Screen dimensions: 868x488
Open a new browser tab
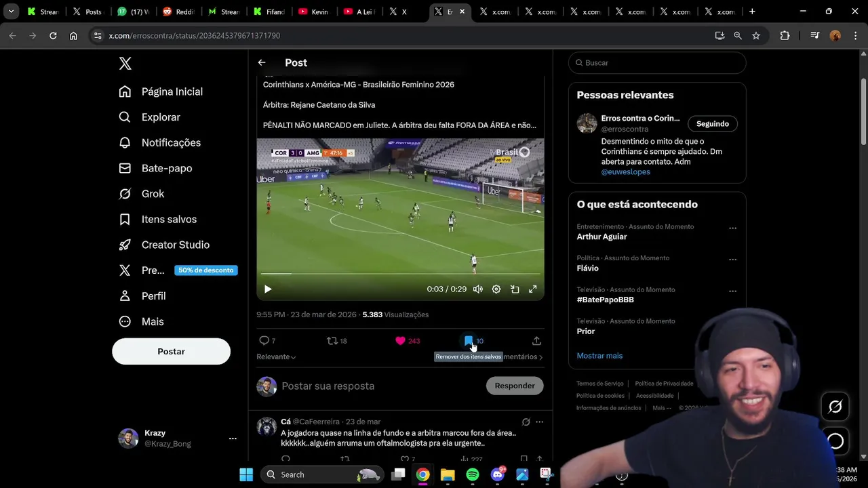coord(752,12)
